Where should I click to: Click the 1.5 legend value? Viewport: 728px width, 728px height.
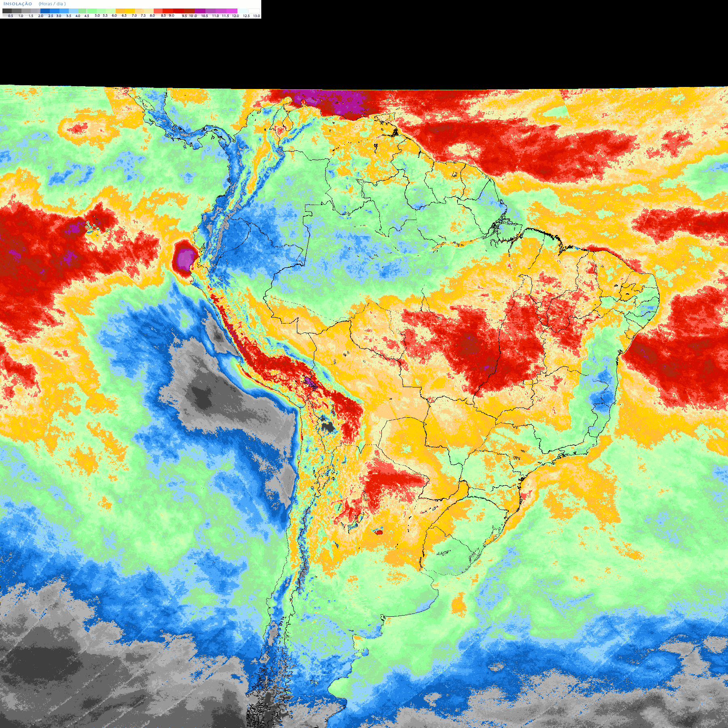coord(31,16)
